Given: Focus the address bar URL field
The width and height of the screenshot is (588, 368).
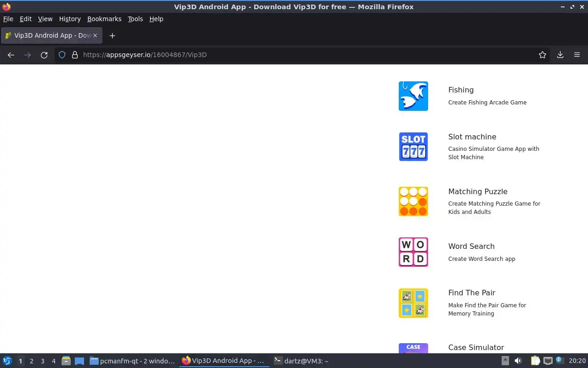Looking at the screenshot, I should click(303, 55).
